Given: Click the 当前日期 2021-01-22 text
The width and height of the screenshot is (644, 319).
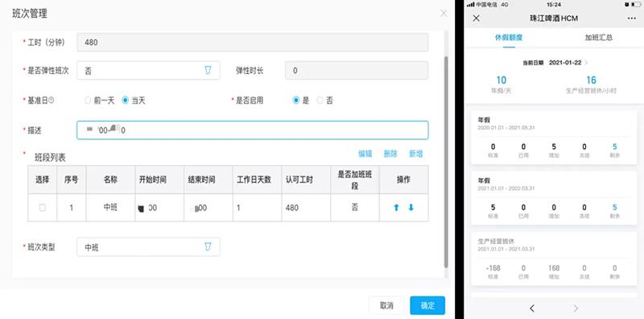Looking at the screenshot, I should tap(551, 63).
